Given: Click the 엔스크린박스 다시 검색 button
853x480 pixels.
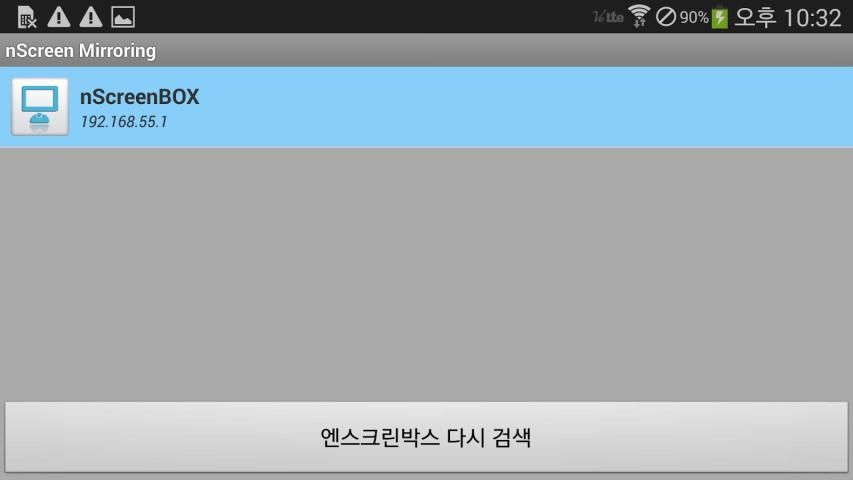Looking at the screenshot, I should [x=426, y=437].
